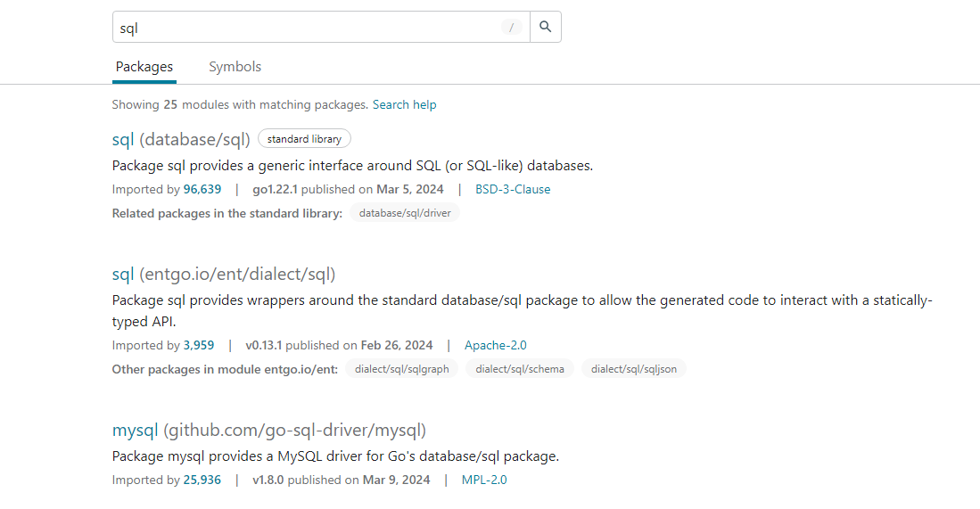
Task: Click the v1.8.0 version text
Action: [x=268, y=480]
